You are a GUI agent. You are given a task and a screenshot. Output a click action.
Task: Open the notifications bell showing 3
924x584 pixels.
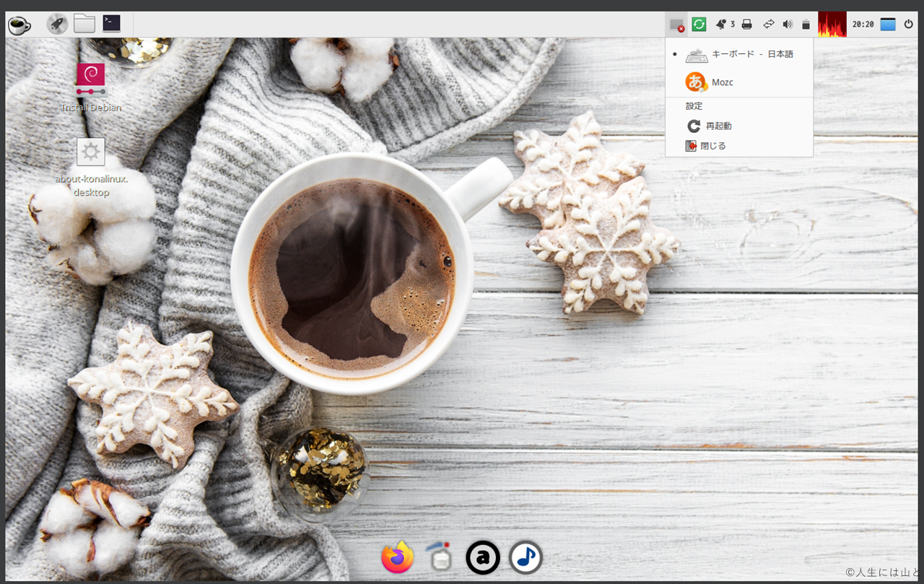725,25
